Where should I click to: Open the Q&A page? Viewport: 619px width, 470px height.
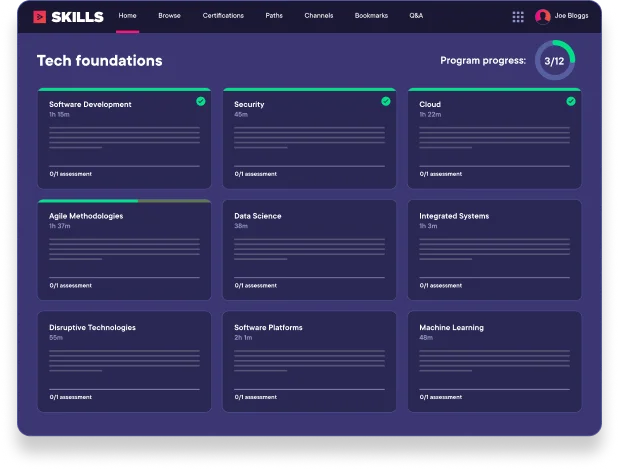[416, 17]
